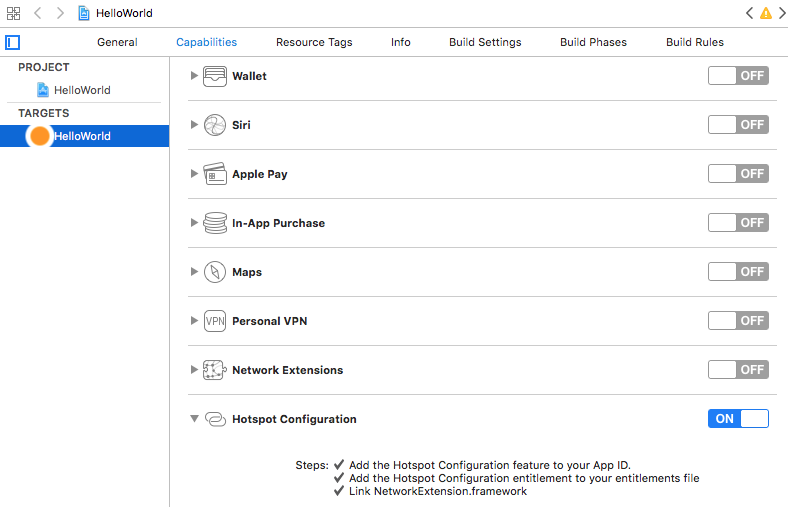Turn on the Wallet switch
The height and width of the screenshot is (507, 788).
pyautogui.click(x=738, y=76)
